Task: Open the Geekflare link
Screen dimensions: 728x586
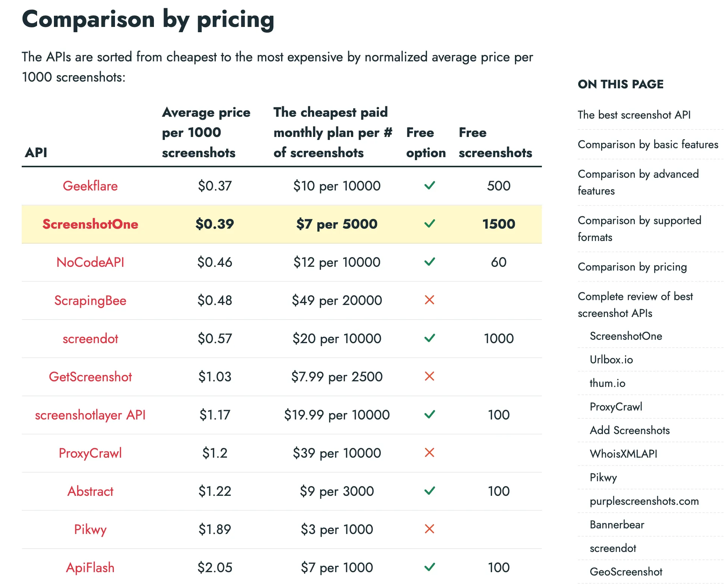Action: coord(90,186)
